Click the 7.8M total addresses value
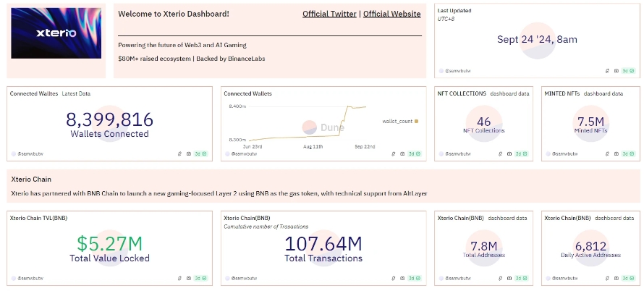Viewport: 644px width, 291px height. click(484, 246)
